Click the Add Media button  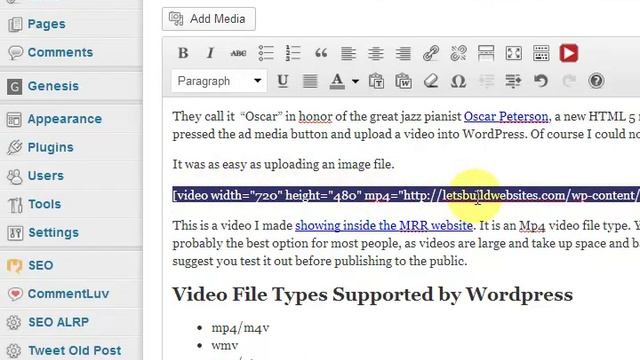tap(209, 19)
